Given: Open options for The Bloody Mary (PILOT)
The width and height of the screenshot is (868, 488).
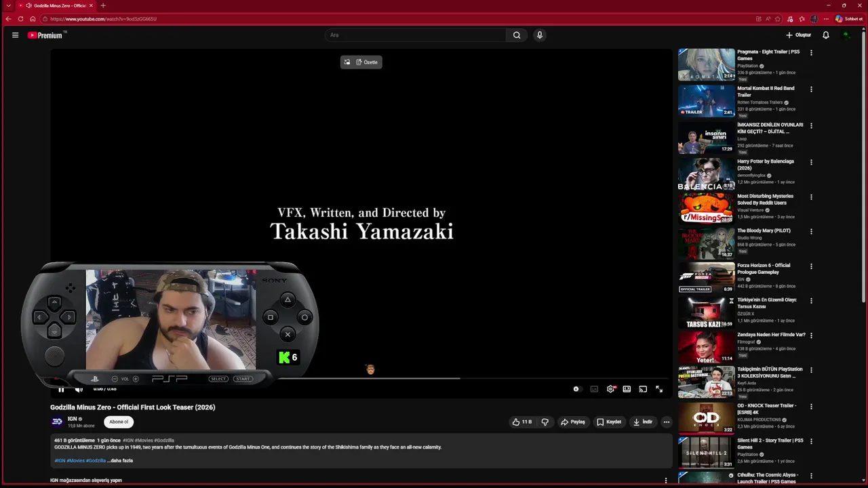Looking at the screenshot, I should pos(811,232).
